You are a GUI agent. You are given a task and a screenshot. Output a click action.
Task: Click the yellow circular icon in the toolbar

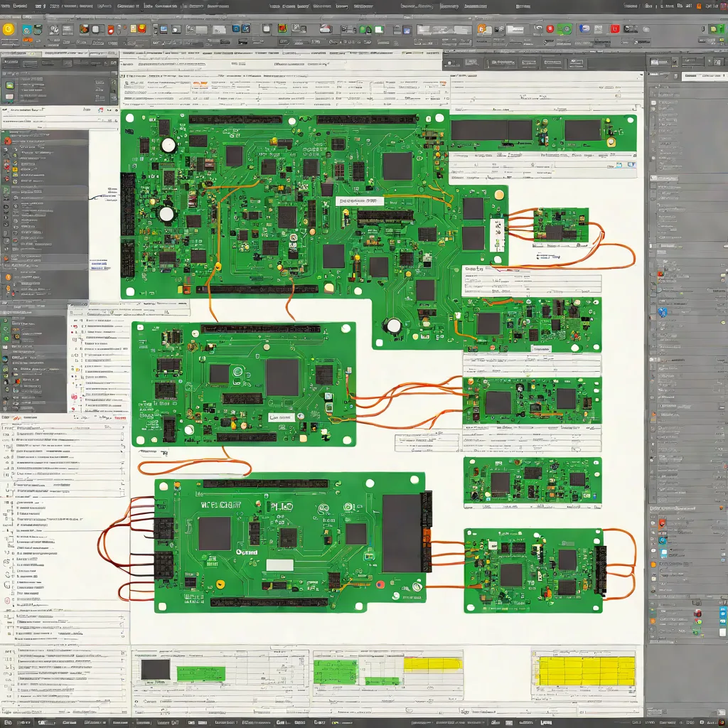9,29
